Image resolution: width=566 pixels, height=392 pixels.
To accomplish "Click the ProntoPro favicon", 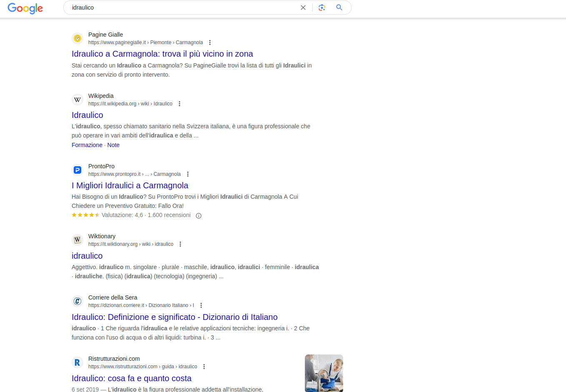I will [77, 170].
